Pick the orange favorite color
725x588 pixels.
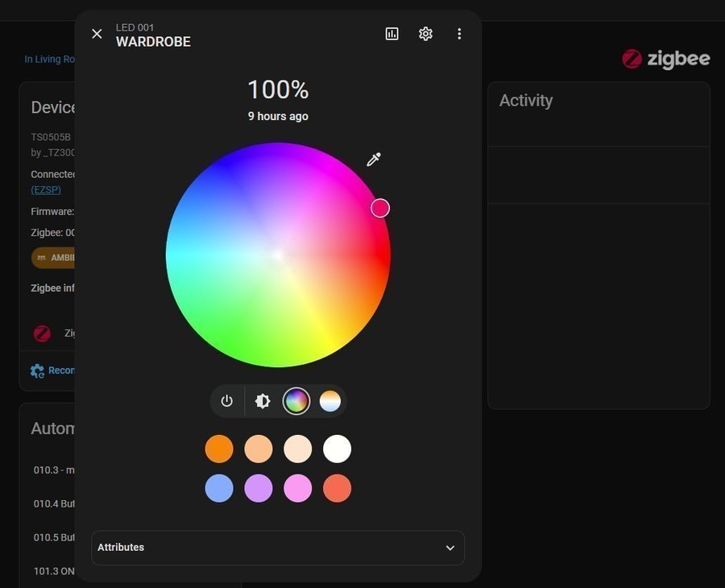(219, 449)
